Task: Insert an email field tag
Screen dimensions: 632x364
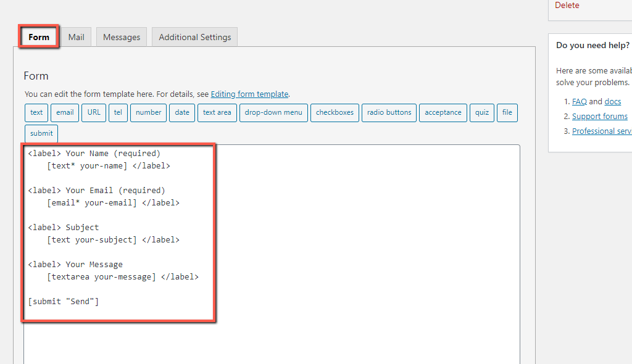Action: [65, 112]
